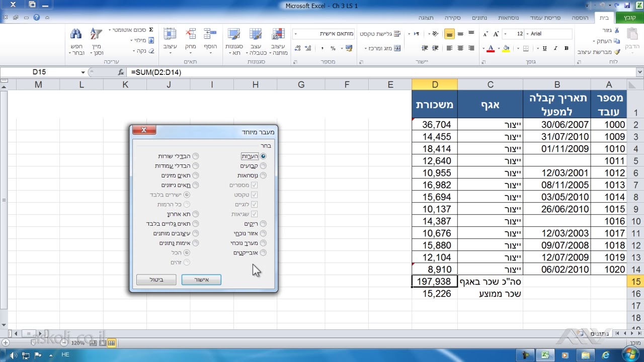
Task: Click the cell borders icon
Action: (x=526, y=48)
